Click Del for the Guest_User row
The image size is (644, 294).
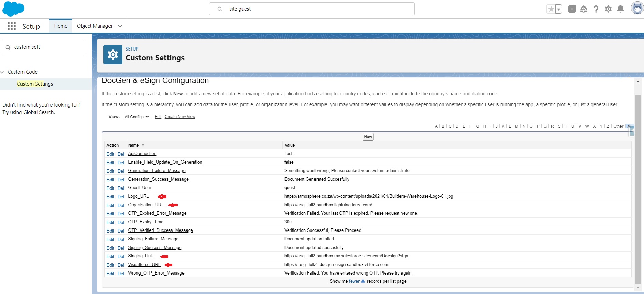click(121, 188)
